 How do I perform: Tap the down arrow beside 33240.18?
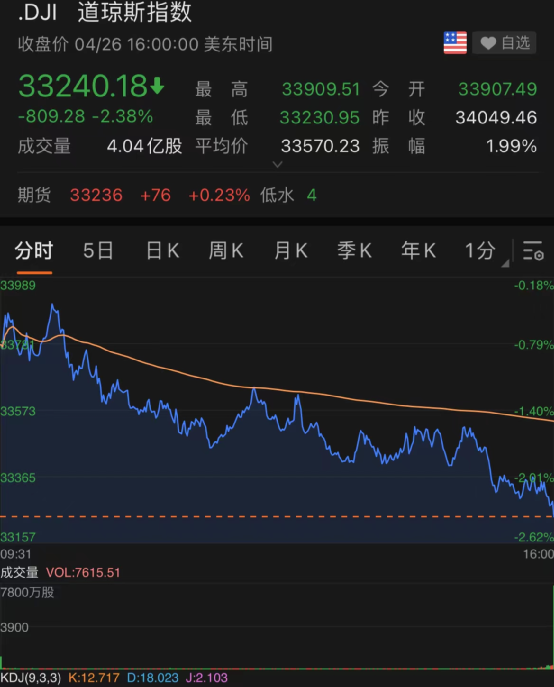point(157,86)
